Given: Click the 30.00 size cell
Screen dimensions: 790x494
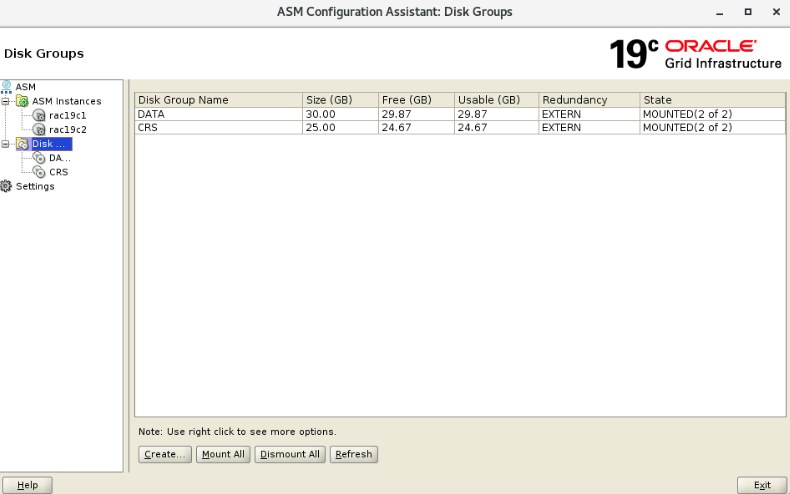Looking at the screenshot, I should click(340, 114).
